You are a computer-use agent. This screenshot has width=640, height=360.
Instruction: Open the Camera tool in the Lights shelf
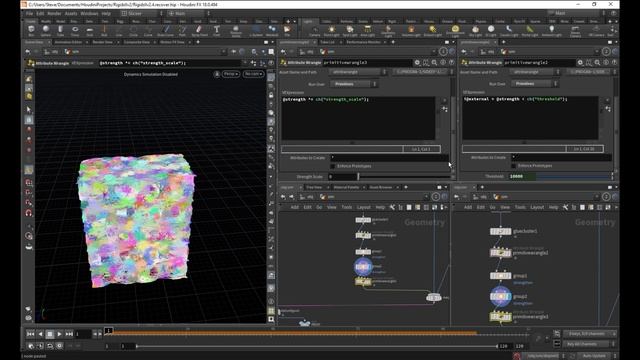click(x=315, y=30)
